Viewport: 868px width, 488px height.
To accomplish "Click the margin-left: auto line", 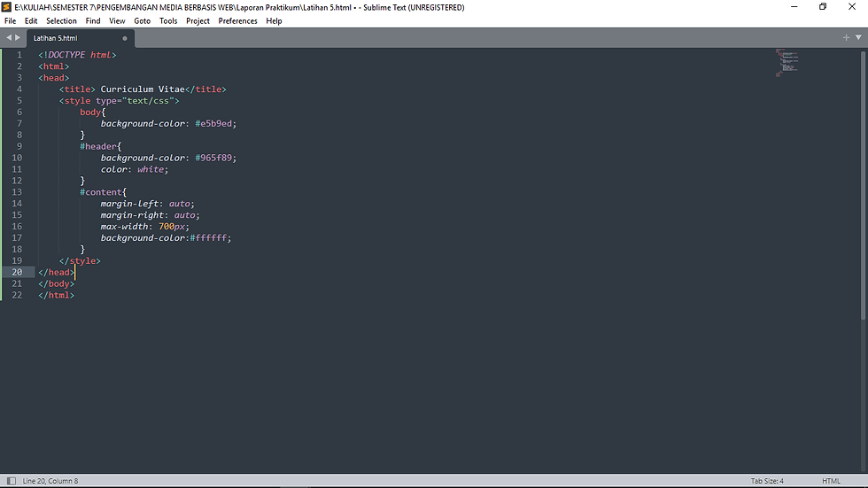I will pos(147,204).
